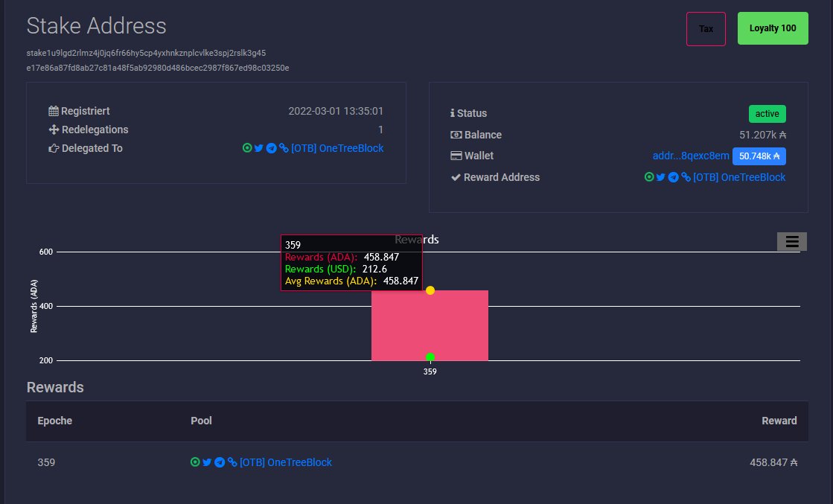
Task: Click the circle icon beside Reward Address
Action: 649,177
